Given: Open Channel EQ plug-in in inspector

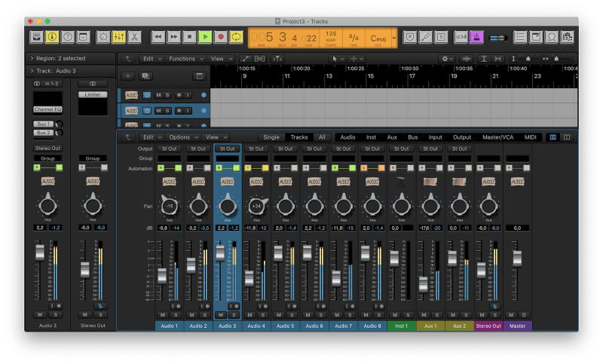Looking at the screenshot, I should click(47, 109).
